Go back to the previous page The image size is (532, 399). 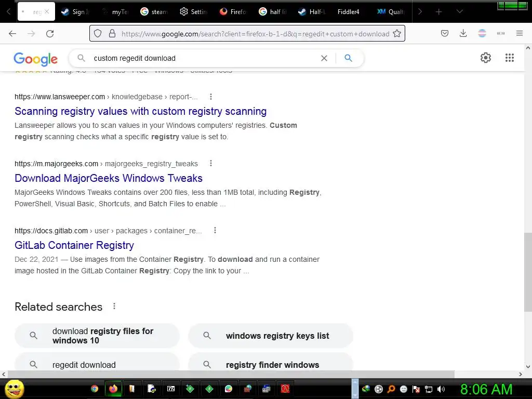point(12,34)
